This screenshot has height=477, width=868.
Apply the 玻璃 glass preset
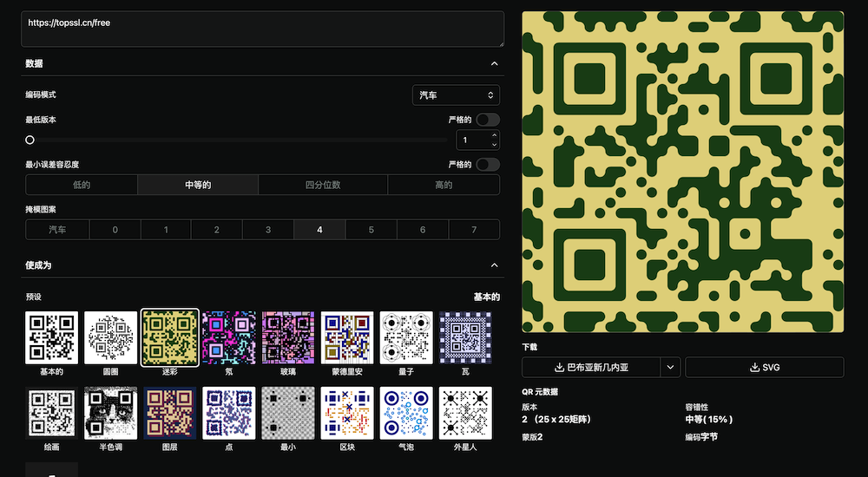point(288,337)
